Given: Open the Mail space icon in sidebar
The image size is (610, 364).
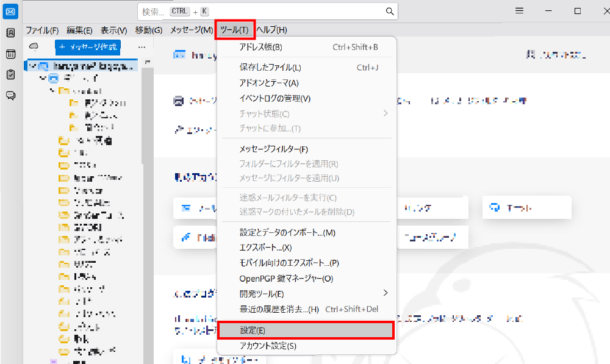Looking at the screenshot, I should point(10,11).
